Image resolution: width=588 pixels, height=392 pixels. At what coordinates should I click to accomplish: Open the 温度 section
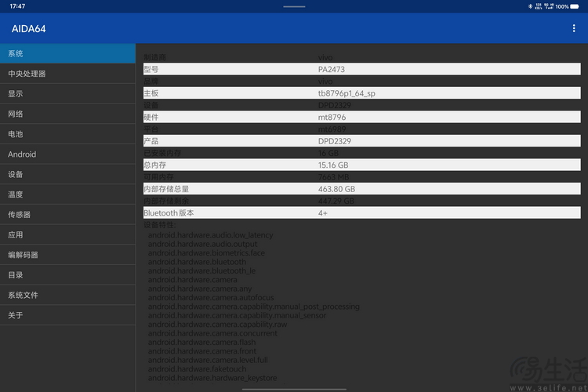(68, 194)
